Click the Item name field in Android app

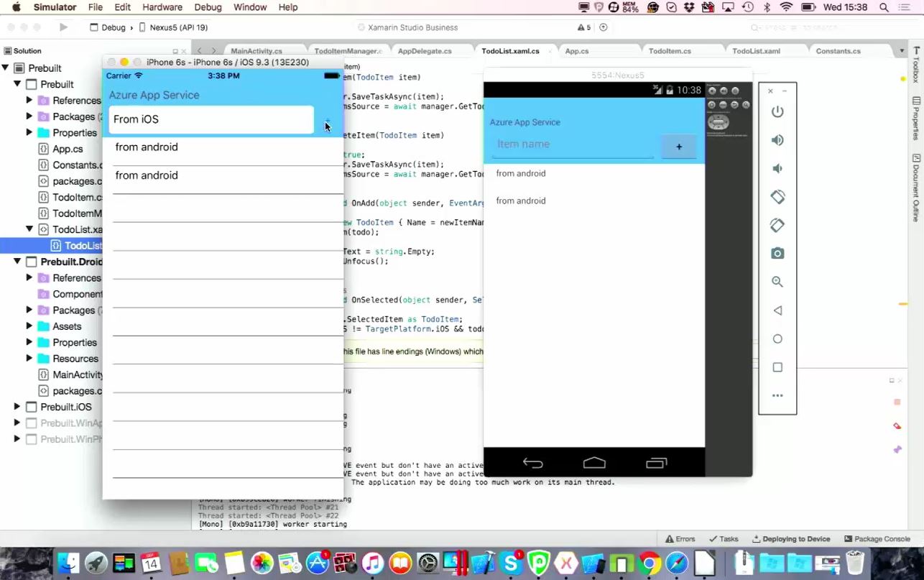point(572,144)
